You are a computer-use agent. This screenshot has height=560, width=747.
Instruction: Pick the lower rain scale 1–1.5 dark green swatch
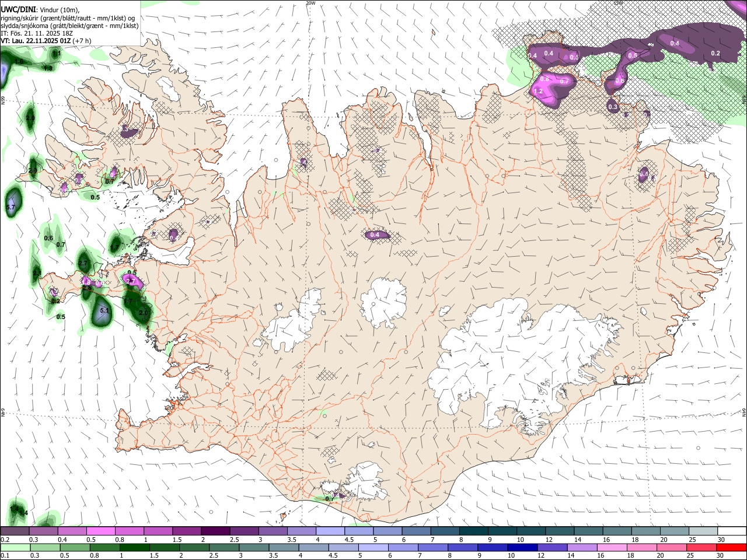[134, 547]
